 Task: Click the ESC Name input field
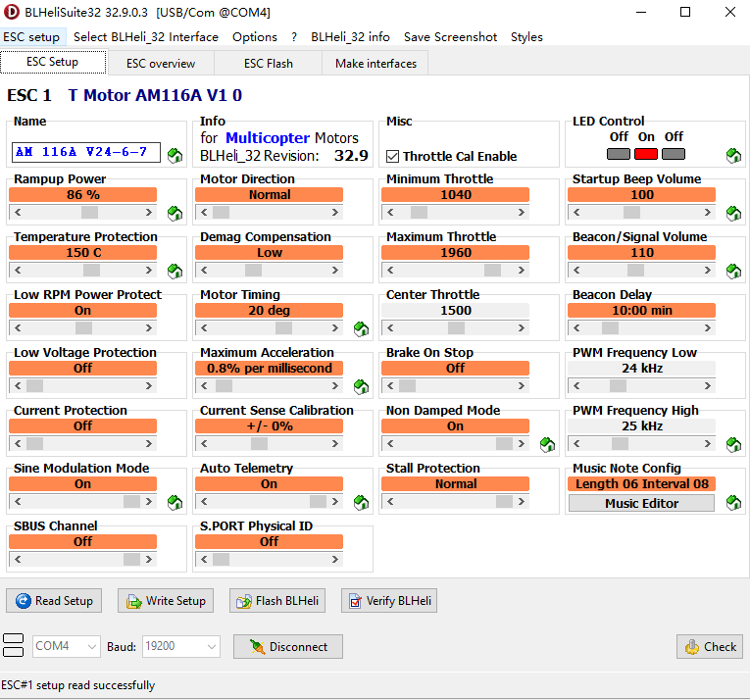click(x=86, y=152)
